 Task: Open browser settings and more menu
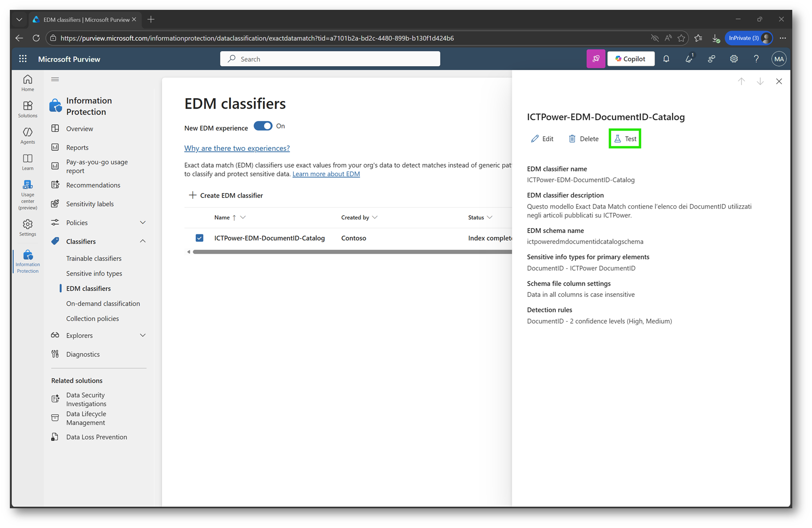[x=783, y=38]
